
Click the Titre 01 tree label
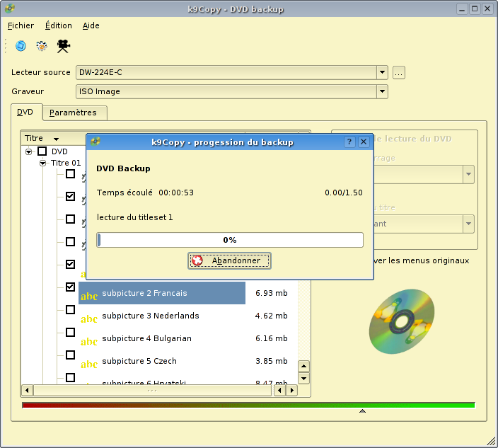pyautogui.click(x=66, y=163)
